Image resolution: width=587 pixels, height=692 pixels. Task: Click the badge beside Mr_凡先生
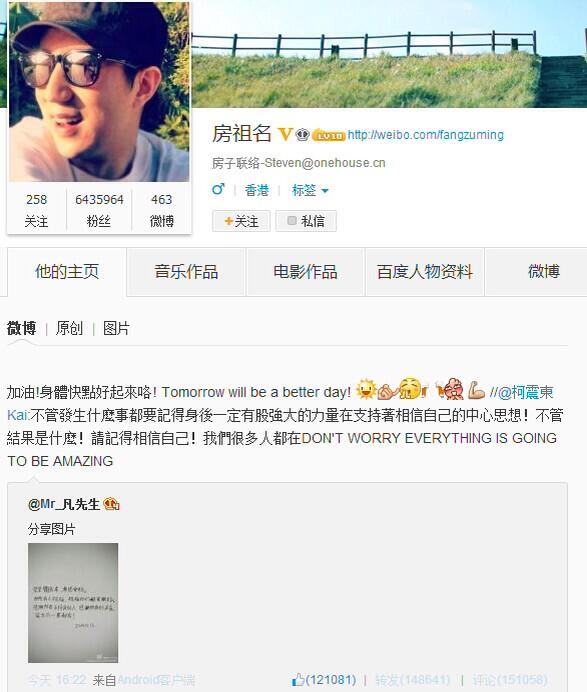[x=111, y=504]
